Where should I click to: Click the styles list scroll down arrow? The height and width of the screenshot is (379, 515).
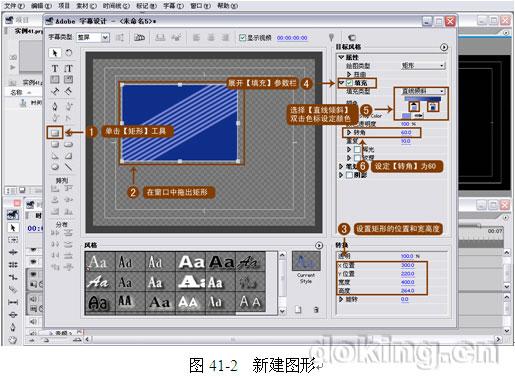(282, 311)
